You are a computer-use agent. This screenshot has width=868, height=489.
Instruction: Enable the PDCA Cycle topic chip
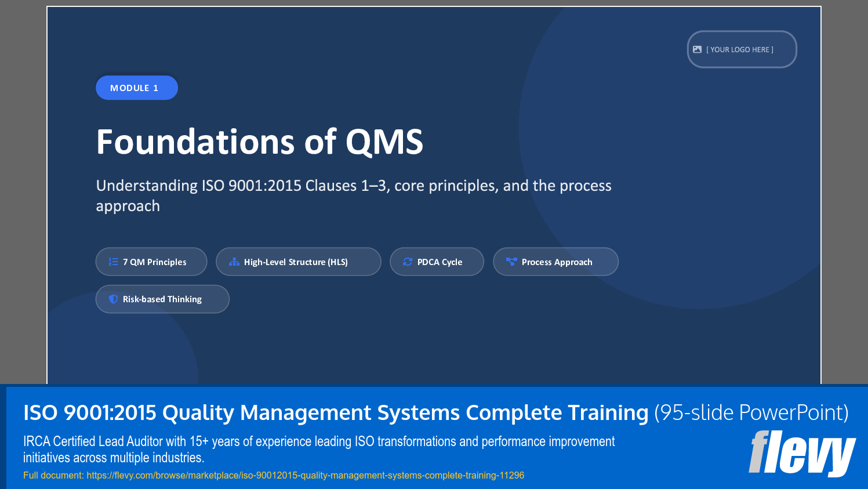pyautogui.click(x=437, y=262)
